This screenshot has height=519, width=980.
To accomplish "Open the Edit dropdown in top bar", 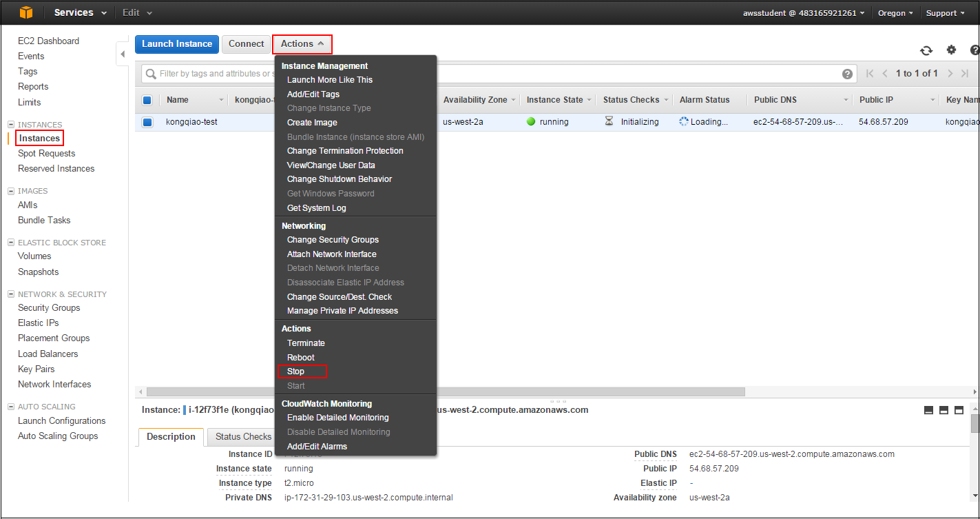I will 137,12.
